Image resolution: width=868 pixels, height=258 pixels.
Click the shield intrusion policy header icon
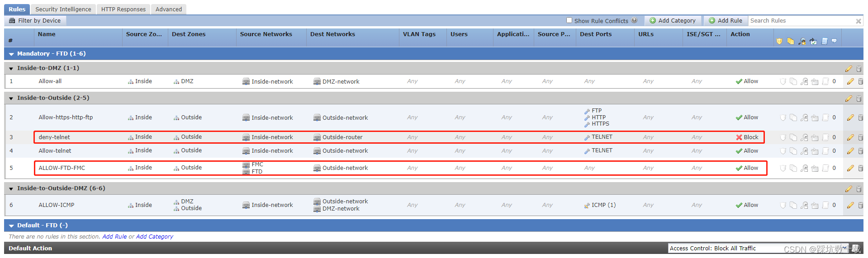(x=779, y=41)
